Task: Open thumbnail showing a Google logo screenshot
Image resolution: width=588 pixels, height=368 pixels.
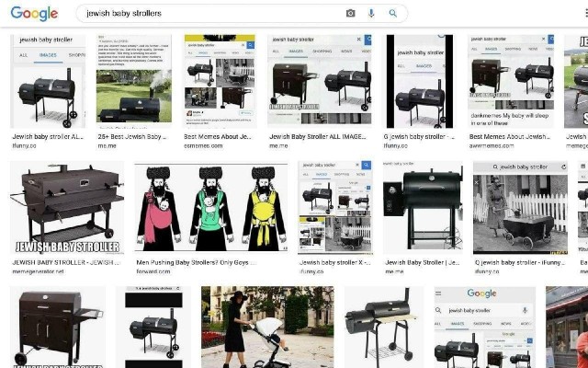Action: click(x=484, y=327)
